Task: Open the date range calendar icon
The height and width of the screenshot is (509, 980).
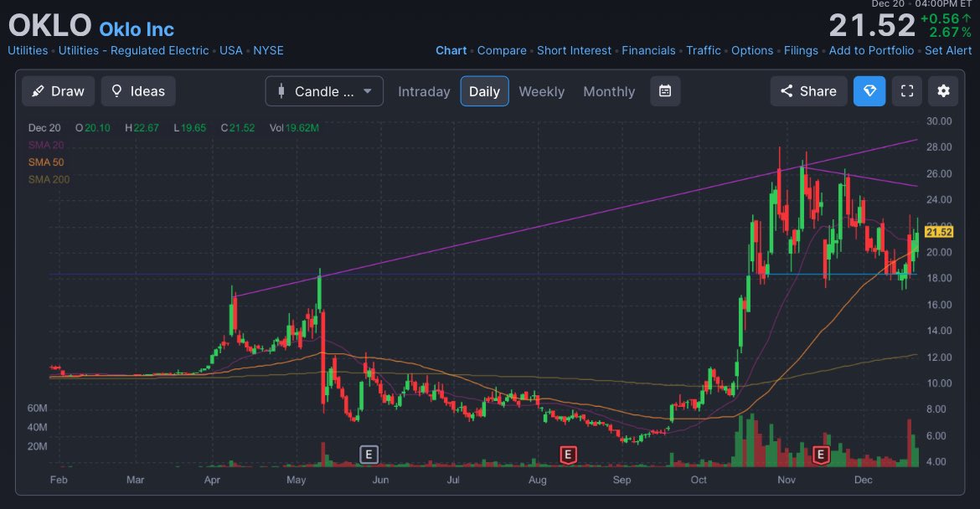Action: point(665,91)
